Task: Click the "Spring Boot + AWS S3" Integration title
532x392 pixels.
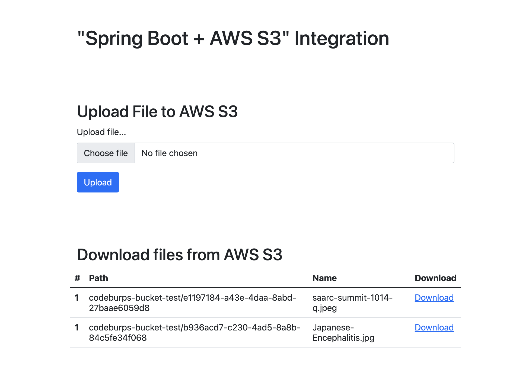Action: point(233,38)
